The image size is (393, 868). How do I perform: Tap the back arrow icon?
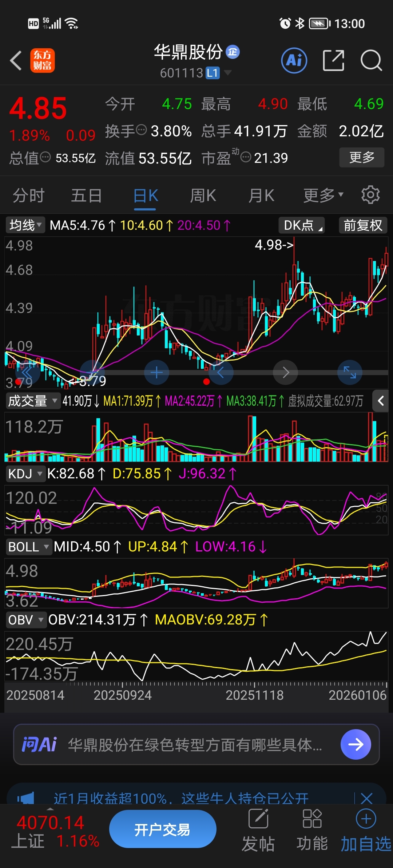coord(16,60)
